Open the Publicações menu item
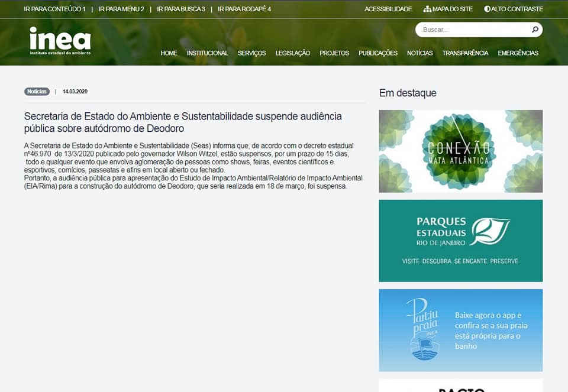 (377, 53)
